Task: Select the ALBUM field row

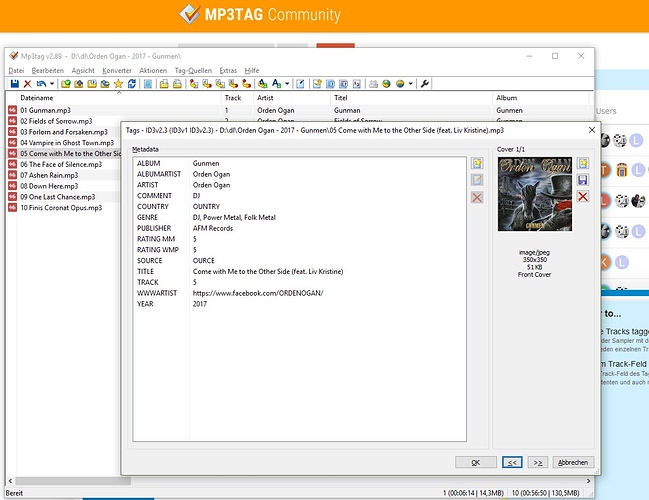Action: [299, 163]
